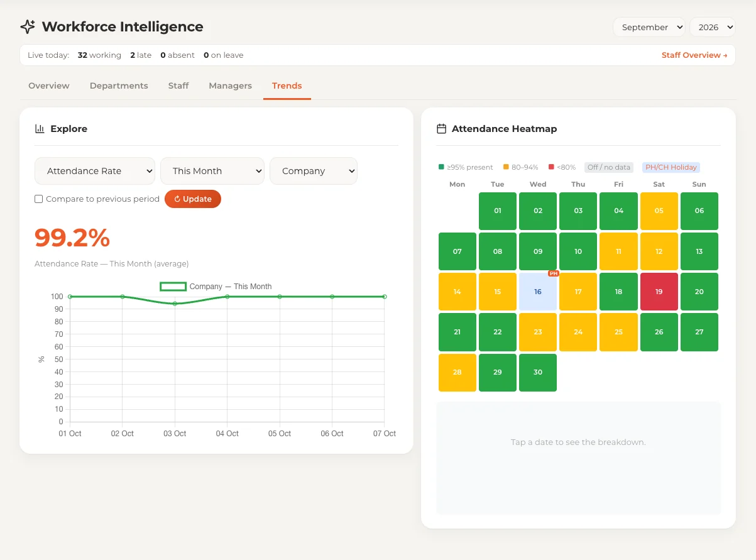
Task: Click the bar chart icon next to Explore
Action: click(x=40, y=129)
